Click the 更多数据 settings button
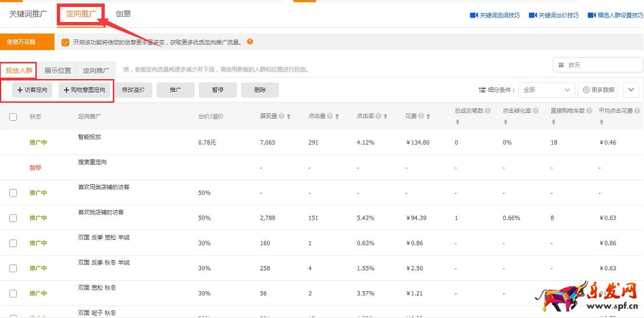The height and width of the screenshot is (318, 644). click(x=598, y=90)
